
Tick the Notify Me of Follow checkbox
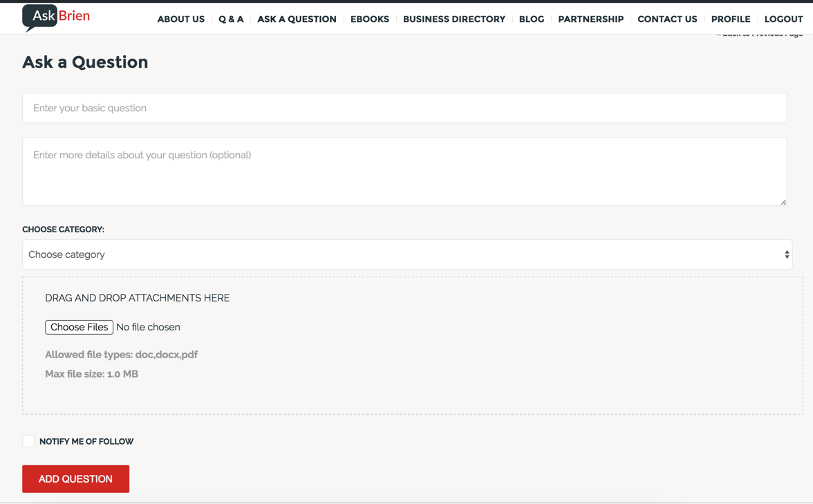[x=28, y=441]
